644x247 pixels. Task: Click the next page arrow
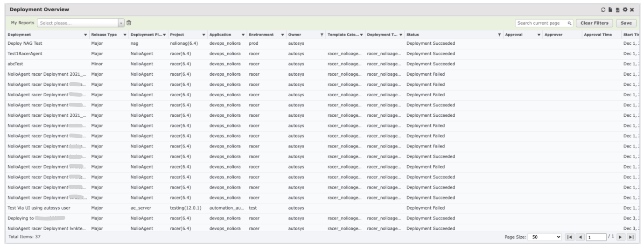tap(622, 237)
